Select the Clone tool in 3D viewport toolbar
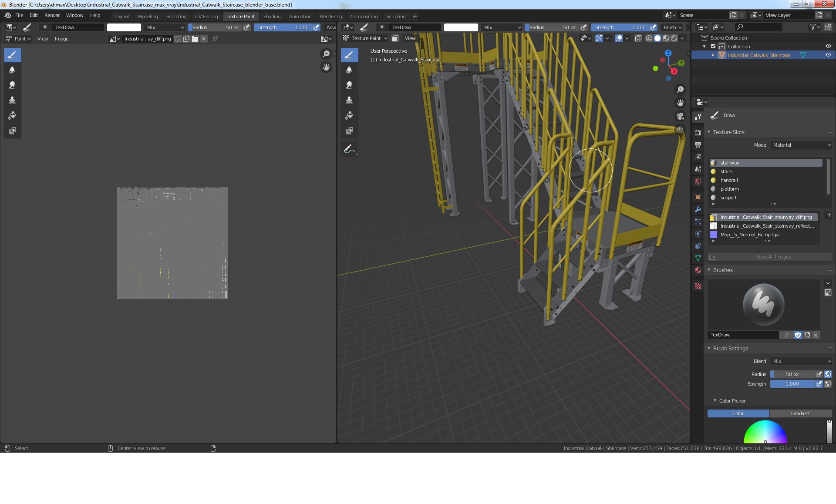 tap(349, 100)
